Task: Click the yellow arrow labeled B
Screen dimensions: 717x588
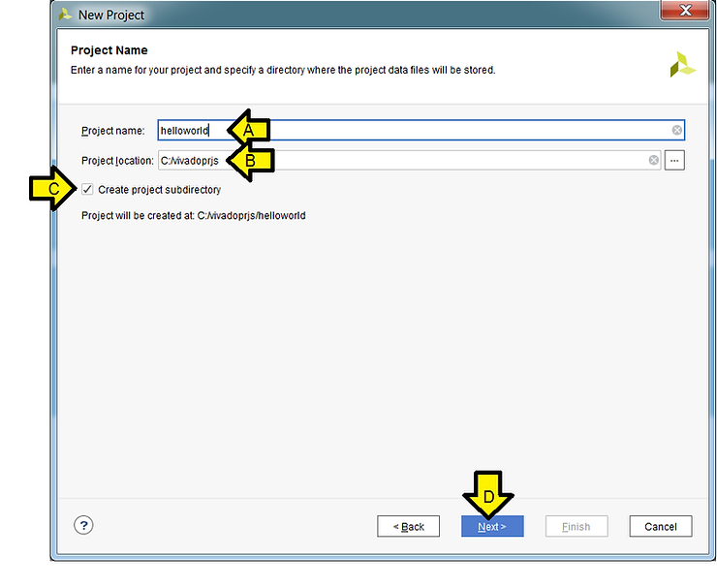Action: click(x=249, y=161)
